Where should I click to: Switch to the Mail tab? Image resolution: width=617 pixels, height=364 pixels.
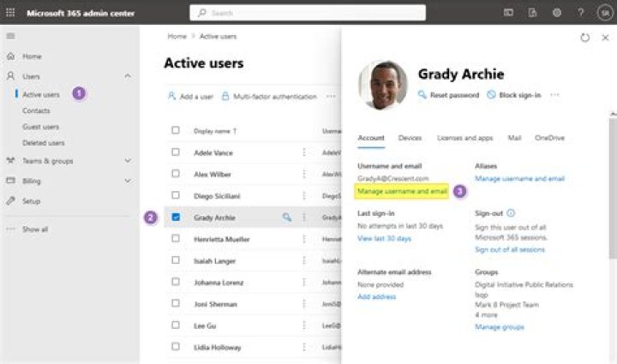pyautogui.click(x=514, y=138)
